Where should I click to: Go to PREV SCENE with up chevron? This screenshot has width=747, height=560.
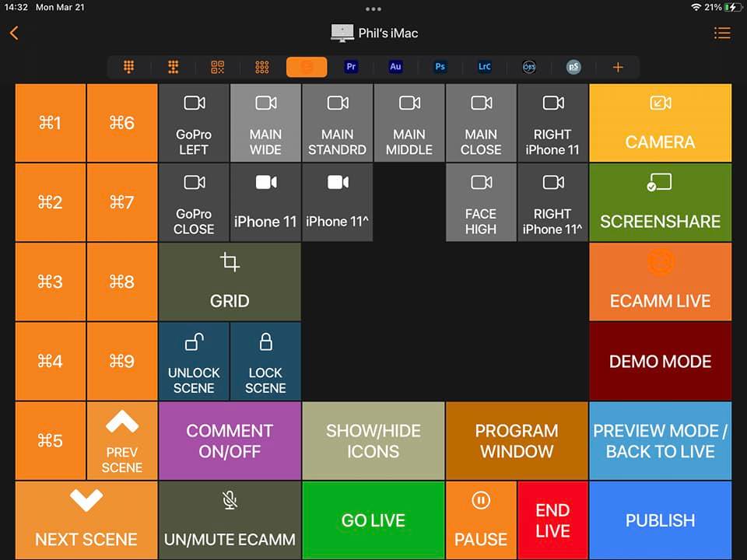coord(122,440)
